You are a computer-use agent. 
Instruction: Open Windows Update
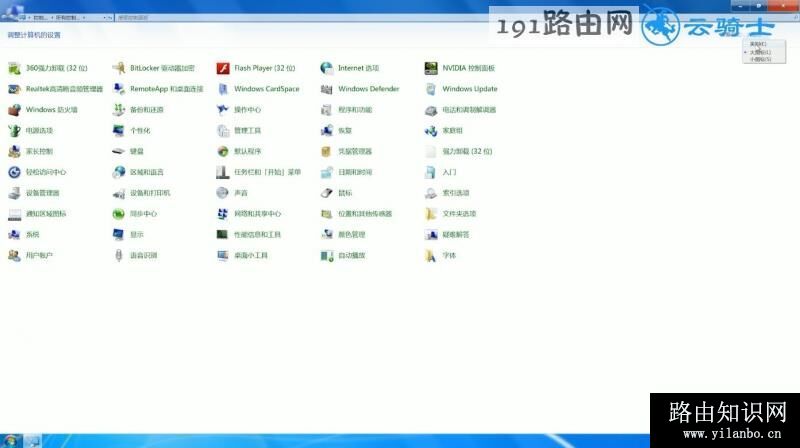(x=461, y=89)
